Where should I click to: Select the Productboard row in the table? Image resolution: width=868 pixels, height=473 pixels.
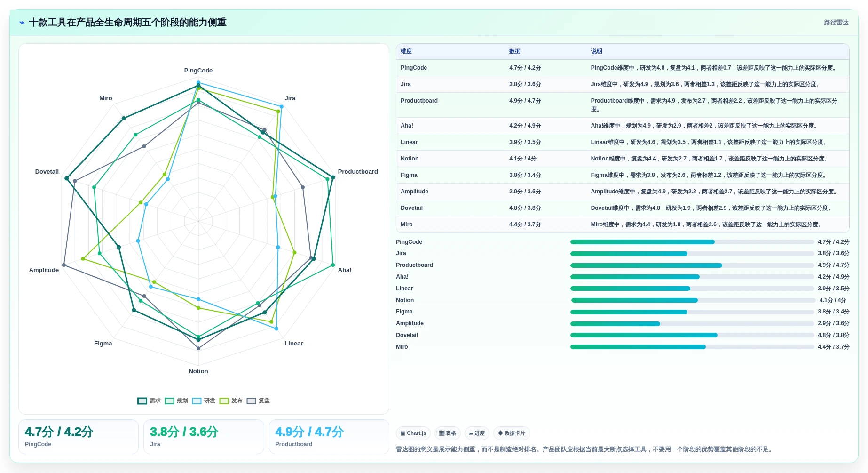click(623, 105)
